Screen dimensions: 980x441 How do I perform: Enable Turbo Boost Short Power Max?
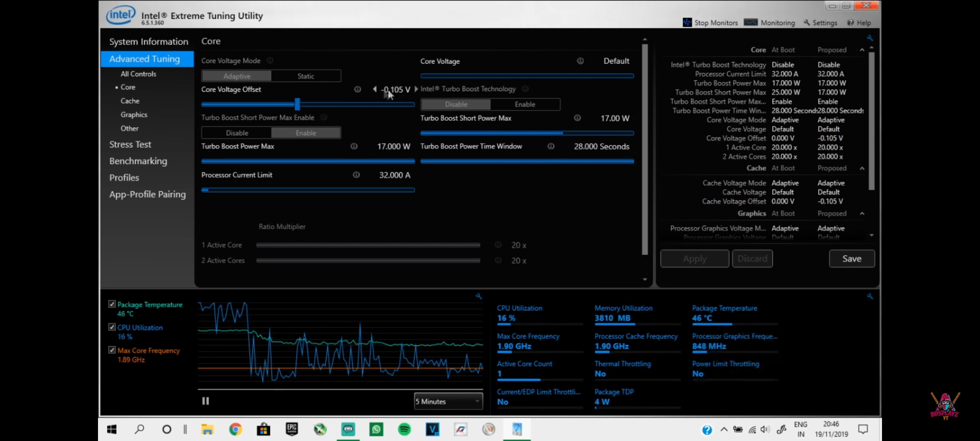tap(305, 132)
